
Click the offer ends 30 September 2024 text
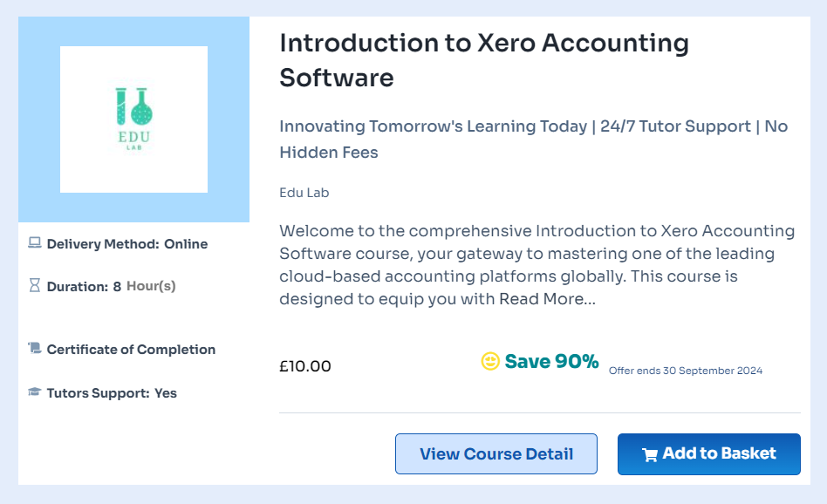click(x=686, y=371)
